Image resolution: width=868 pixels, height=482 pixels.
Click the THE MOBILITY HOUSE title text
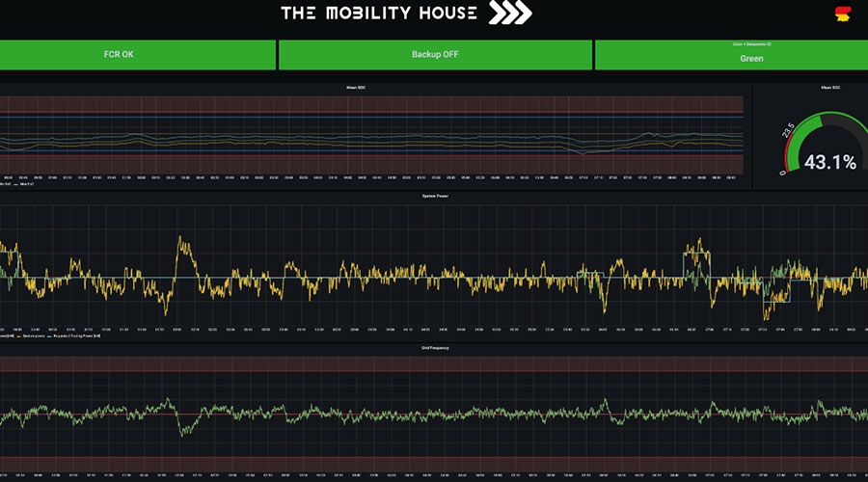tap(379, 13)
